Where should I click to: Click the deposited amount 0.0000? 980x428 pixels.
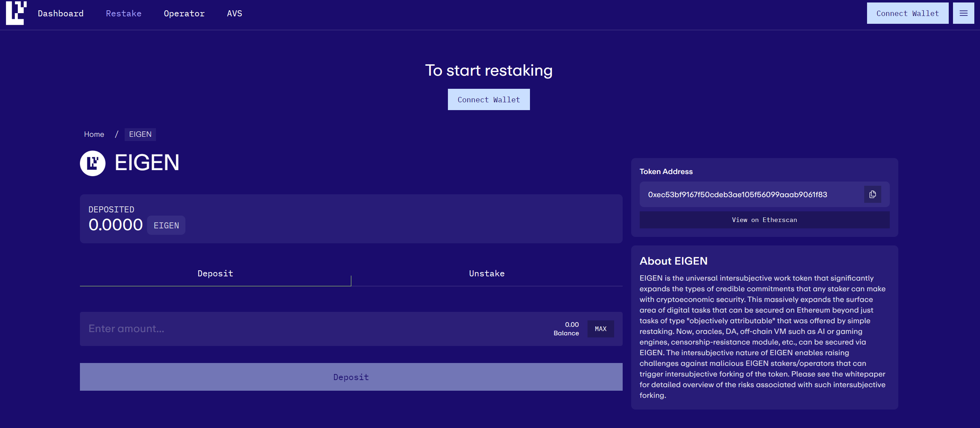(x=115, y=225)
